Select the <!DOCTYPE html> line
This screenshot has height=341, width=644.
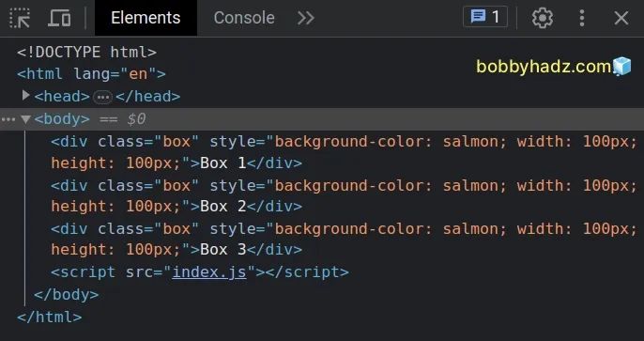(x=86, y=53)
